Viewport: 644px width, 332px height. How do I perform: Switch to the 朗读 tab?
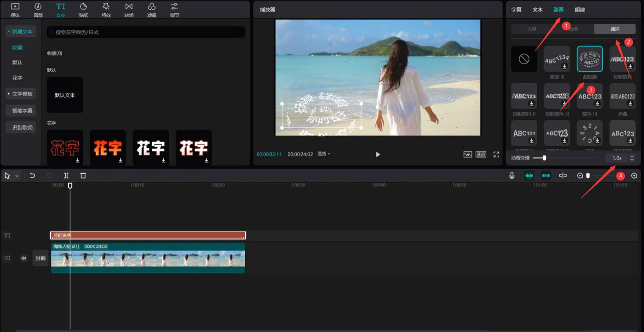580,10
